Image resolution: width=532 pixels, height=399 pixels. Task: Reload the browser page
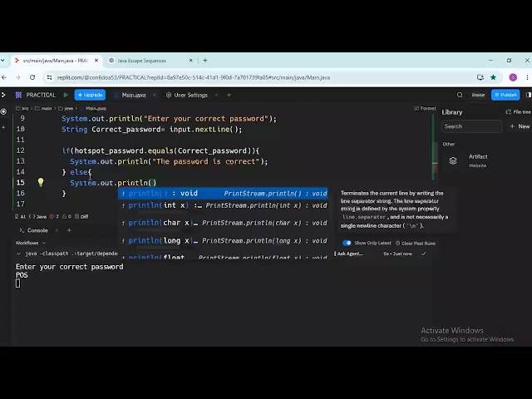pyautogui.click(x=32, y=77)
